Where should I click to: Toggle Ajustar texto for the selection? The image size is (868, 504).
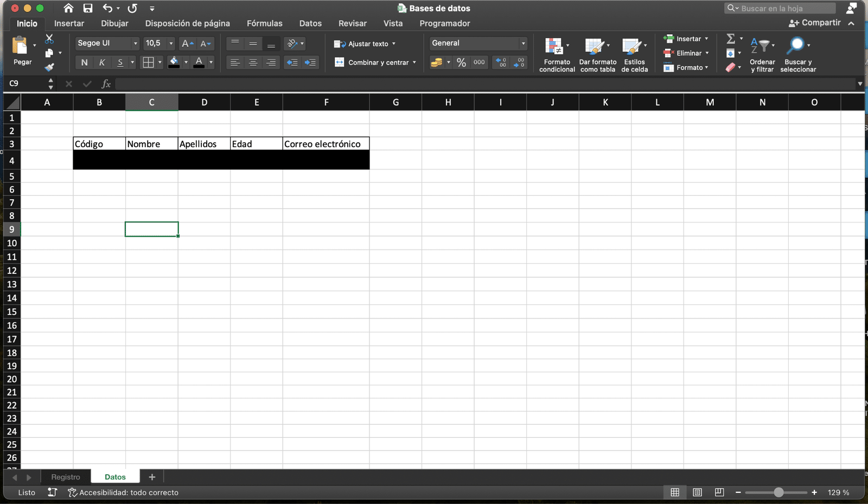pyautogui.click(x=364, y=43)
